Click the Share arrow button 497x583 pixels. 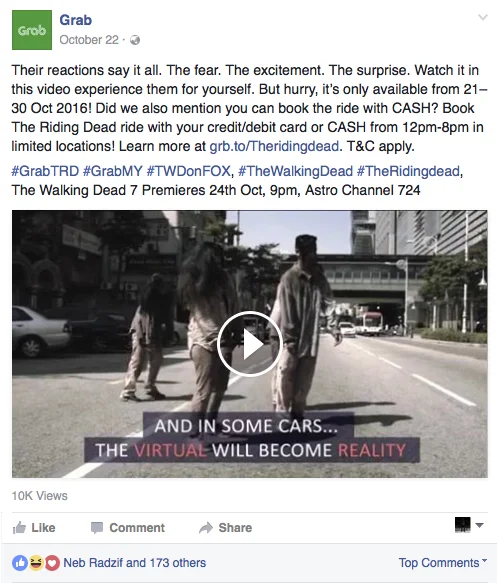(x=226, y=528)
